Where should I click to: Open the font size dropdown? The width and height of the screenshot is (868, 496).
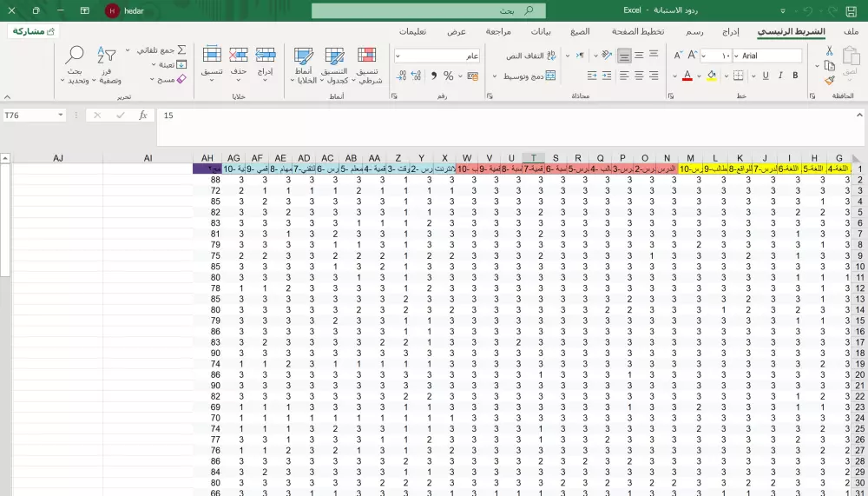point(704,56)
